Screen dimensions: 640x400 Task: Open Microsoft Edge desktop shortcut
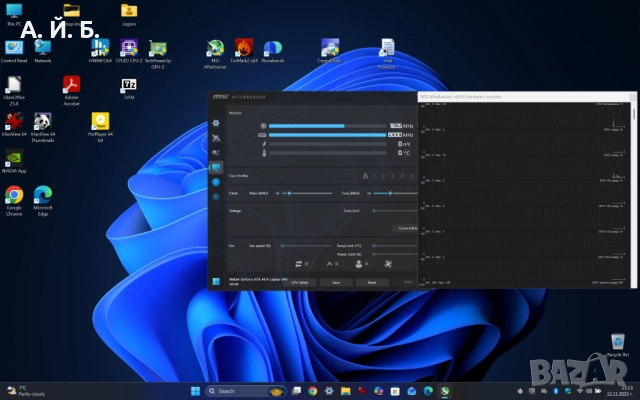[x=43, y=200]
